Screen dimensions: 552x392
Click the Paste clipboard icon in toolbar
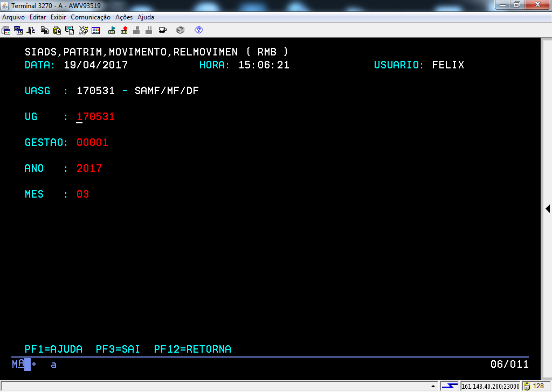57,30
